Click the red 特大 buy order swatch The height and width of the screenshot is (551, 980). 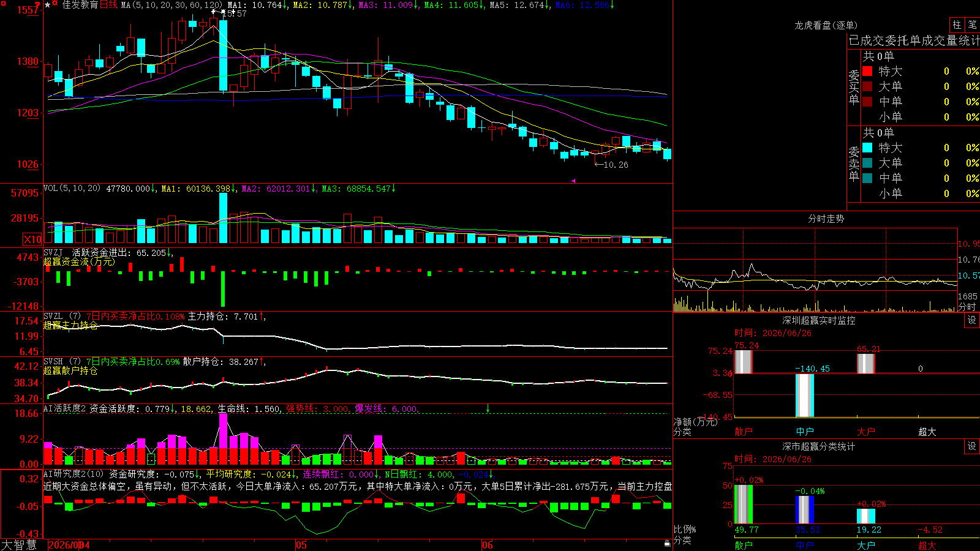tap(867, 71)
